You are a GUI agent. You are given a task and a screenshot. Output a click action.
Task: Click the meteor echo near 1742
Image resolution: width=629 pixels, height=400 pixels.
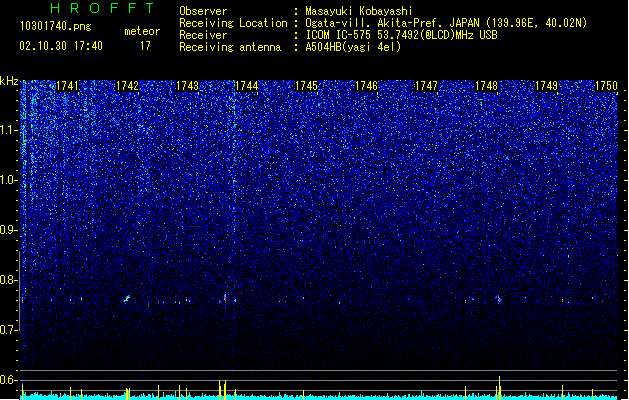(127, 299)
